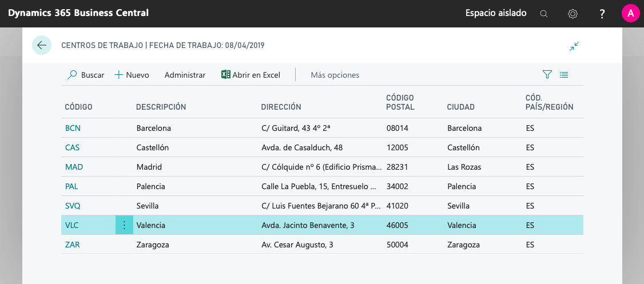This screenshot has width=644, height=284.
Task: Click Buscar to search the list
Action: tap(86, 75)
